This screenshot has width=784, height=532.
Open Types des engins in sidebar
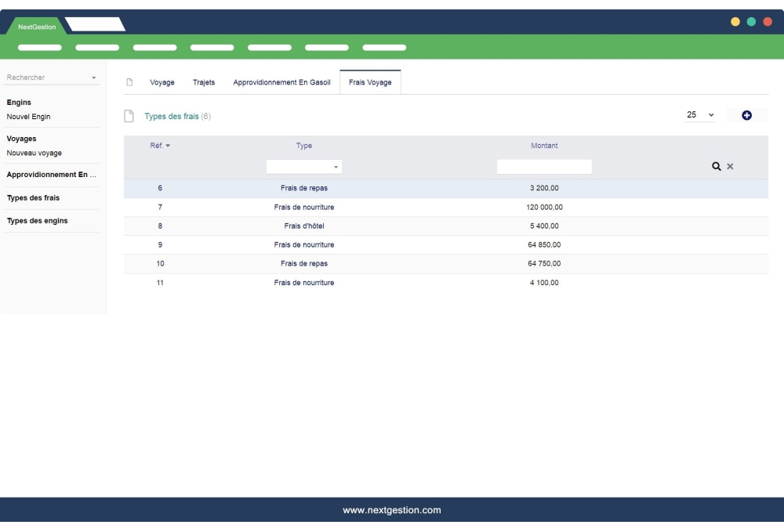(37, 221)
